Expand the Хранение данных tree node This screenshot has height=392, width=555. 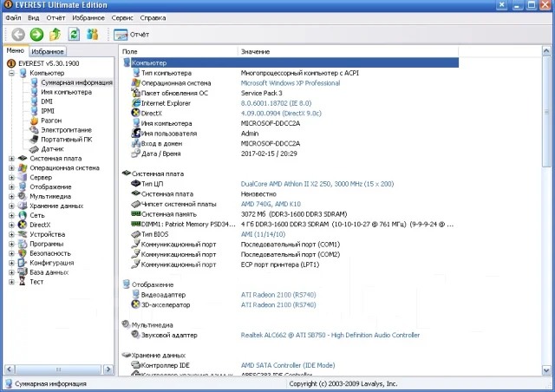[x=11, y=206]
